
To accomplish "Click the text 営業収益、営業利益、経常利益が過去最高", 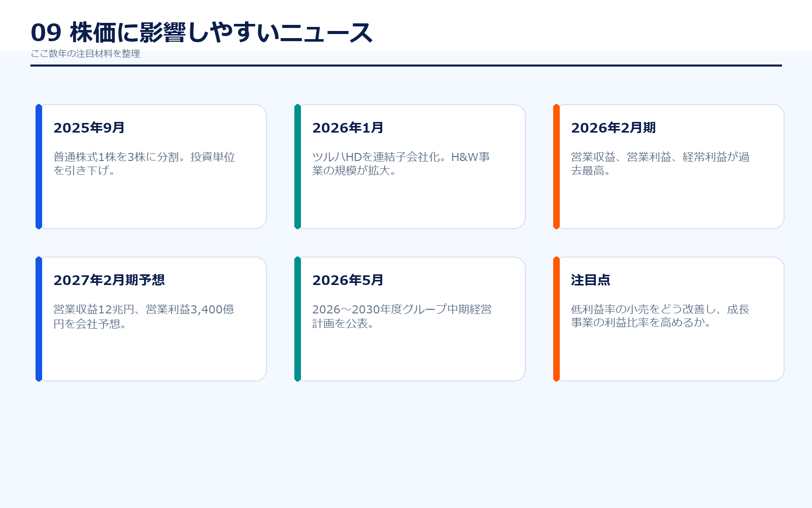I will point(660,164).
